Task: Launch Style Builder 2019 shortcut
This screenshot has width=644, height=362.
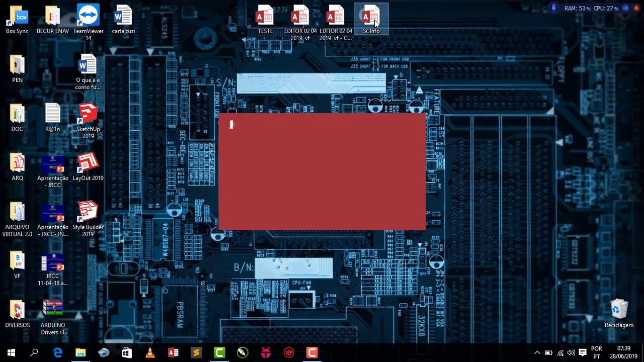Action: click(x=88, y=219)
